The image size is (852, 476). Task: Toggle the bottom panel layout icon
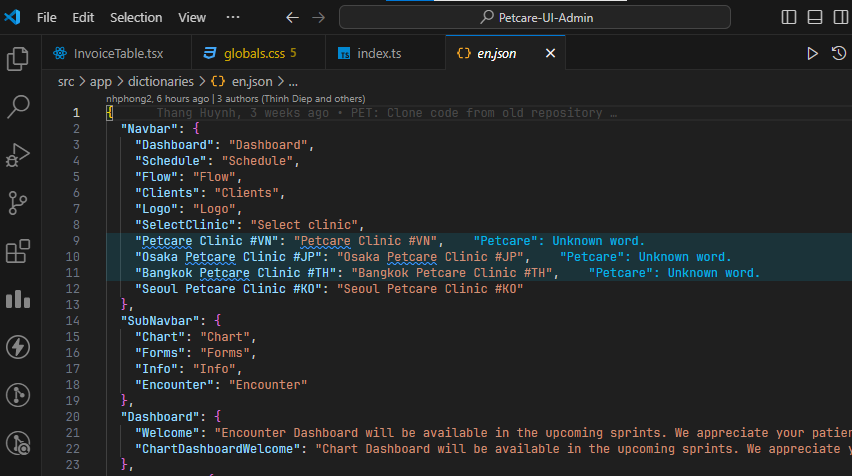[x=815, y=17]
